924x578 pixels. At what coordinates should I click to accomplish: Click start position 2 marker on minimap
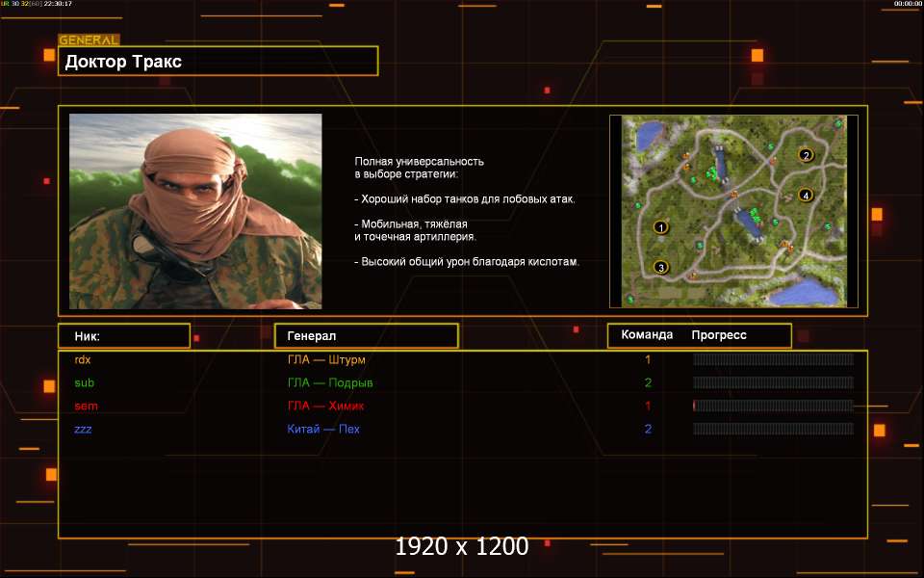pos(806,155)
